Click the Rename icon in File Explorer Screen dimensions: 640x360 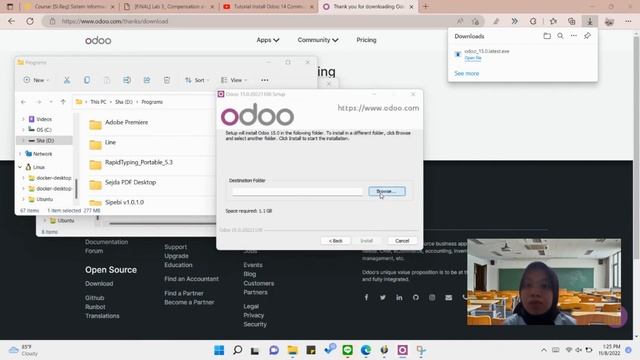click(127, 80)
